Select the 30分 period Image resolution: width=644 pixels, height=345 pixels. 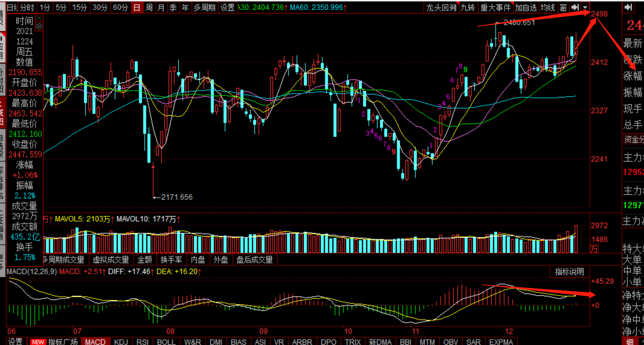pyautogui.click(x=99, y=8)
